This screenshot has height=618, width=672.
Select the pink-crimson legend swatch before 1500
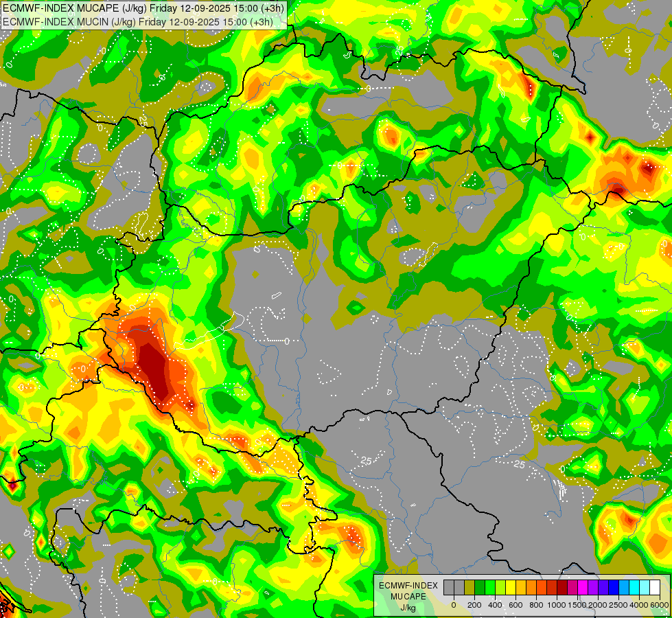[x=572, y=587]
